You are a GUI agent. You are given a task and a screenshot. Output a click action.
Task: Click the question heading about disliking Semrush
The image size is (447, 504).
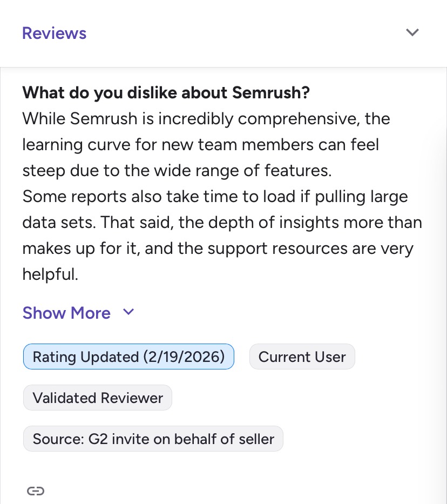(166, 92)
